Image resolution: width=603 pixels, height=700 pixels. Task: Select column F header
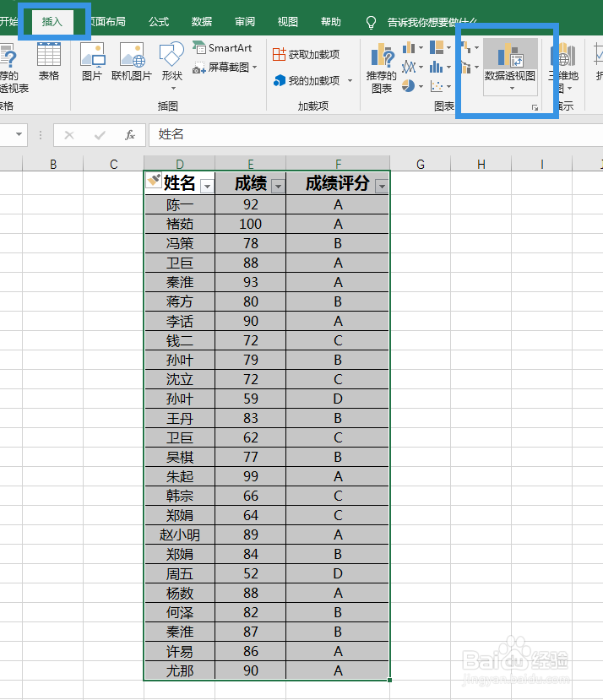click(x=338, y=164)
